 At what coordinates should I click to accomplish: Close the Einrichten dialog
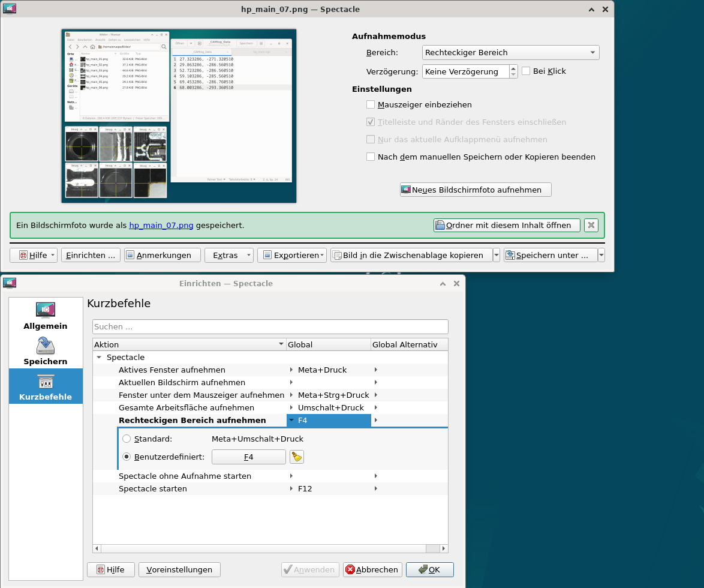(x=456, y=283)
